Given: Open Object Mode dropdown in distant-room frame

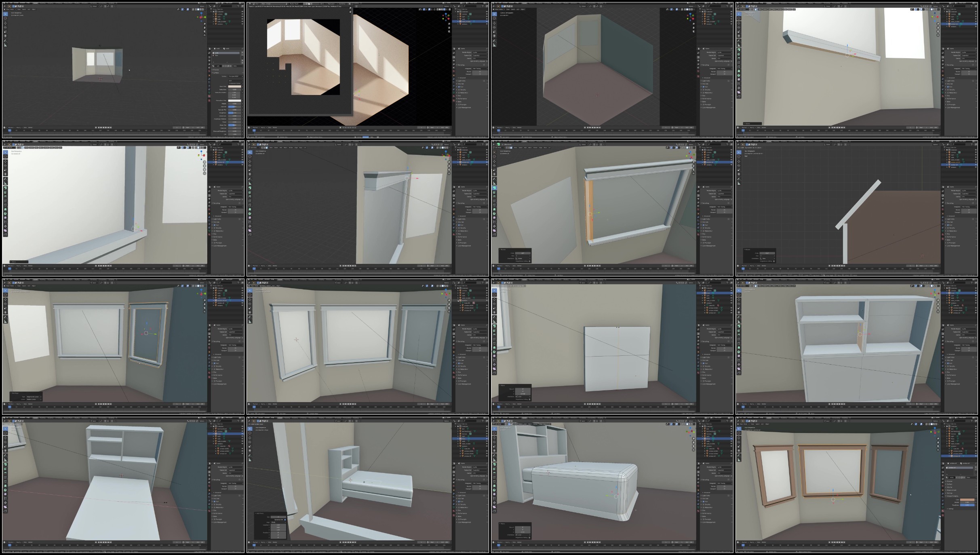Looking at the screenshot, I should pyautogui.click(x=10, y=9).
